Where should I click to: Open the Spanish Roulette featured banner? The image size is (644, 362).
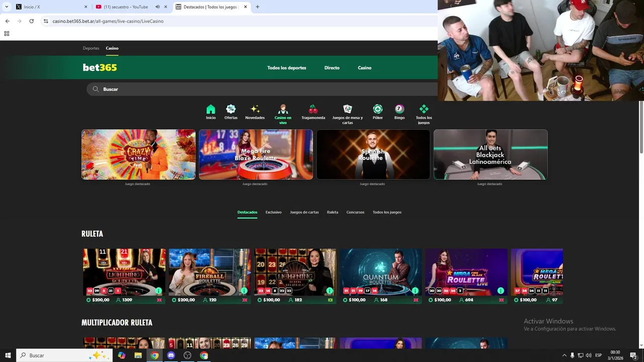373,154
